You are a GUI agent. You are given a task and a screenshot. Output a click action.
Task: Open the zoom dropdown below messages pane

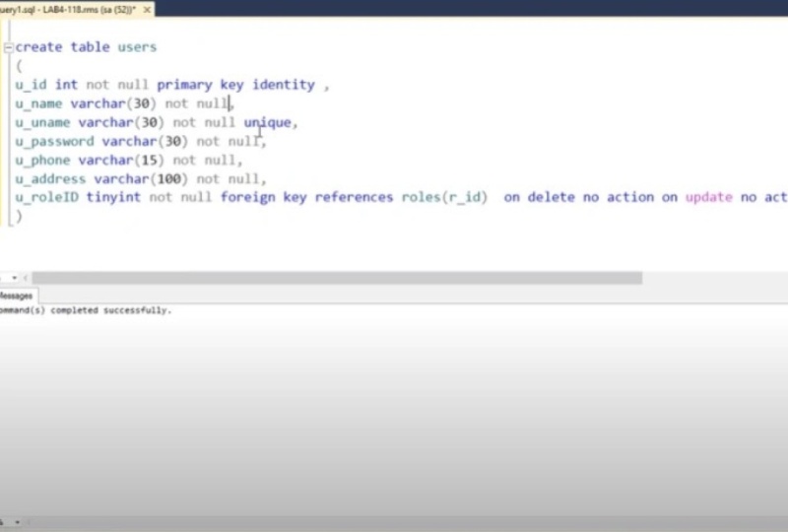(17, 523)
